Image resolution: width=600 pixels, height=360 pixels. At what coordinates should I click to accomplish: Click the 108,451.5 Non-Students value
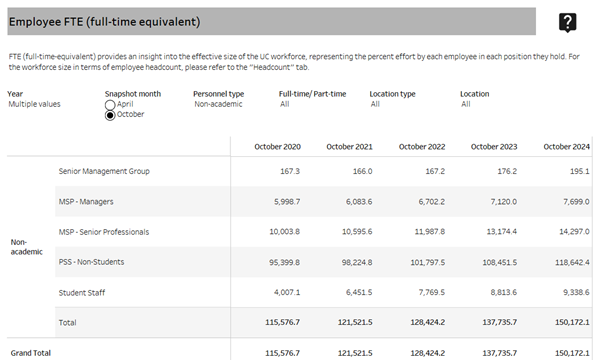point(500,262)
